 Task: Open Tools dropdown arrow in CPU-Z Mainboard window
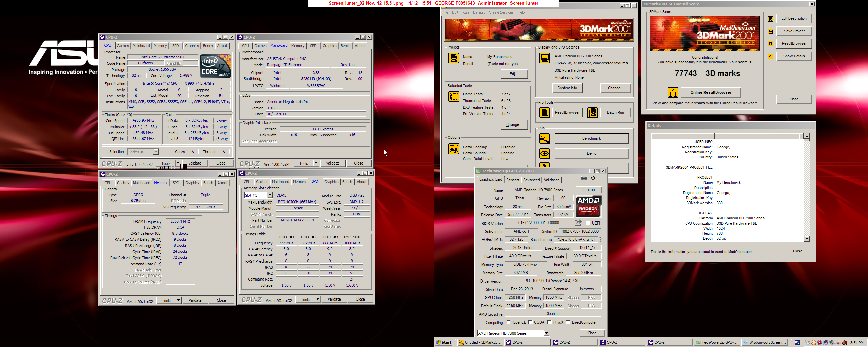click(x=316, y=163)
